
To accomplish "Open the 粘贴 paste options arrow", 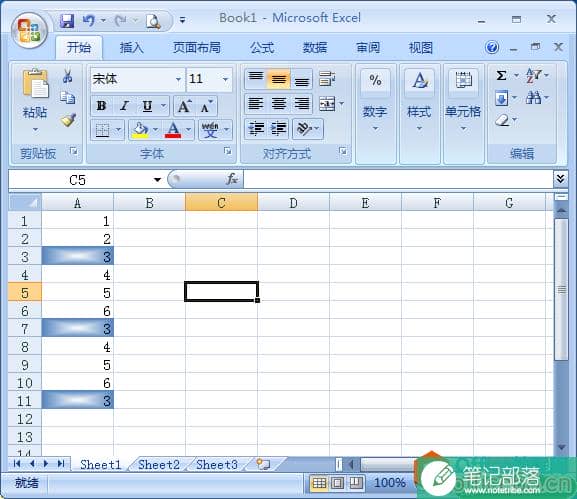I will click(35, 129).
